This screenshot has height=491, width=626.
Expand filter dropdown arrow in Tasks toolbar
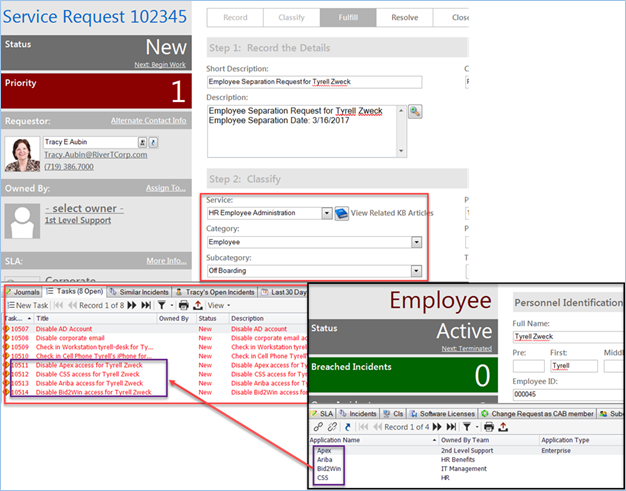(172, 305)
